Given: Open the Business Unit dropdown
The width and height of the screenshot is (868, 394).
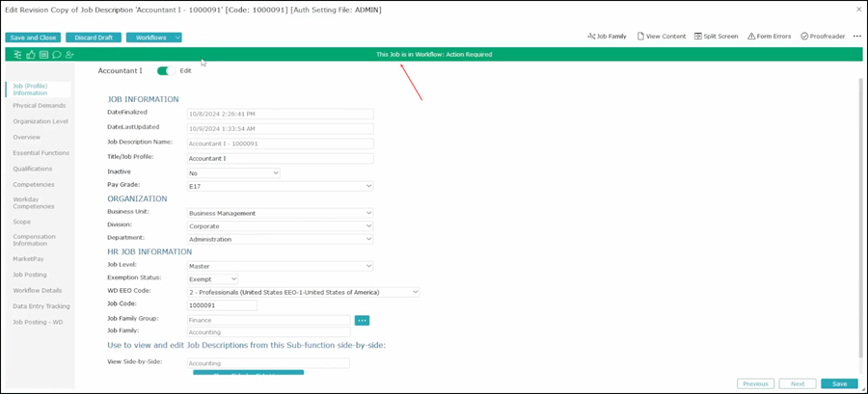Looking at the screenshot, I should [x=280, y=213].
